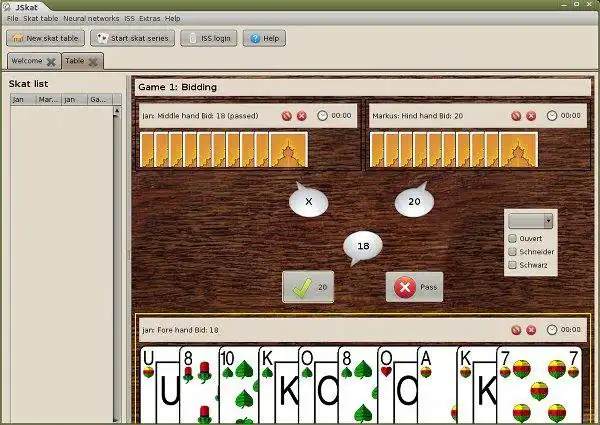The height and width of the screenshot is (425, 600).
Task: Click the Mar... column header in Skat list
Action: (49, 99)
